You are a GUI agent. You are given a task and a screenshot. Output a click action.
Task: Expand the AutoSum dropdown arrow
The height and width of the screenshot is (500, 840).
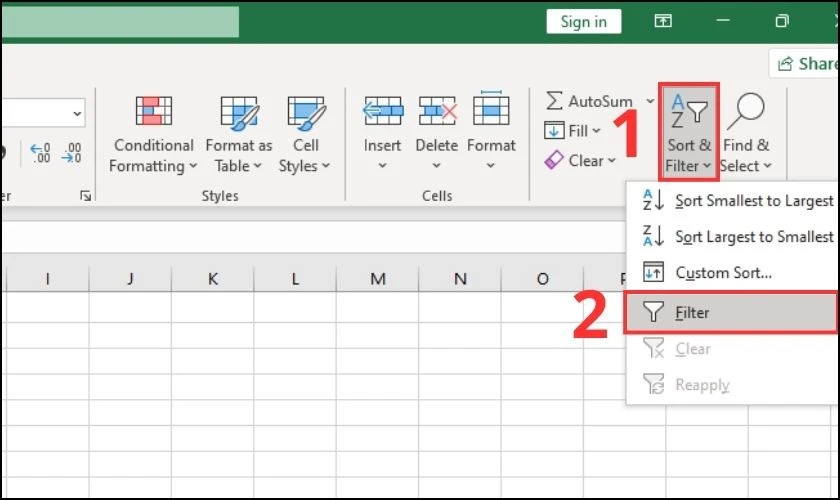[x=650, y=101]
